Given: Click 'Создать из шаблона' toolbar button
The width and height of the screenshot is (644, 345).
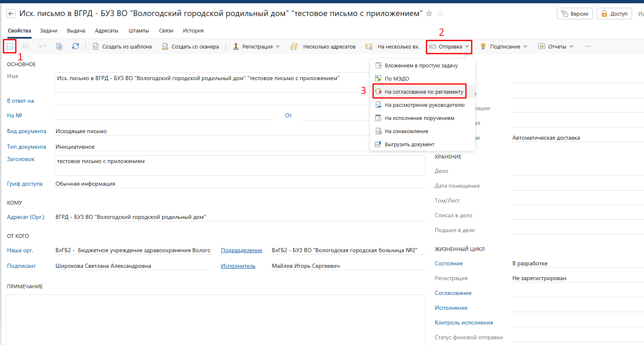Looking at the screenshot, I should click(x=122, y=46).
